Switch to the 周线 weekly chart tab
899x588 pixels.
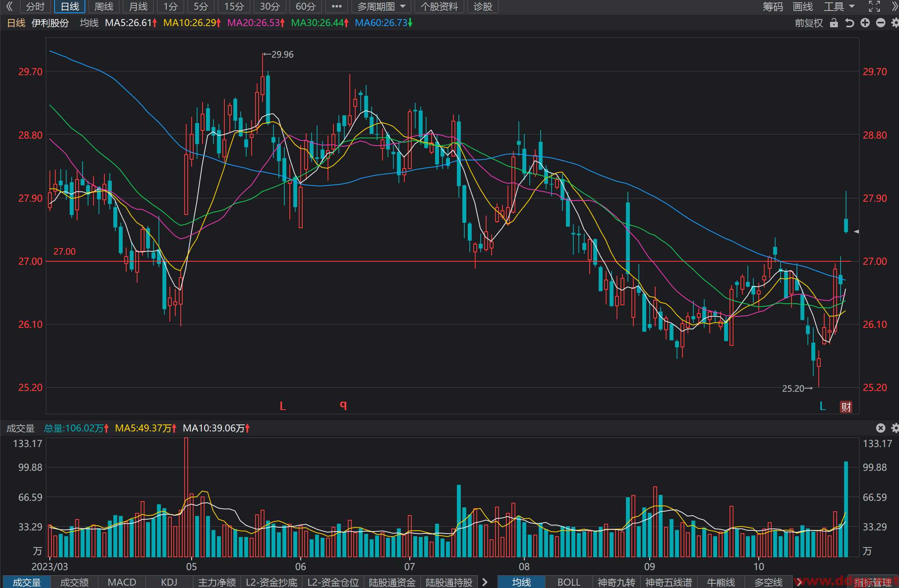[x=104, y=7]
